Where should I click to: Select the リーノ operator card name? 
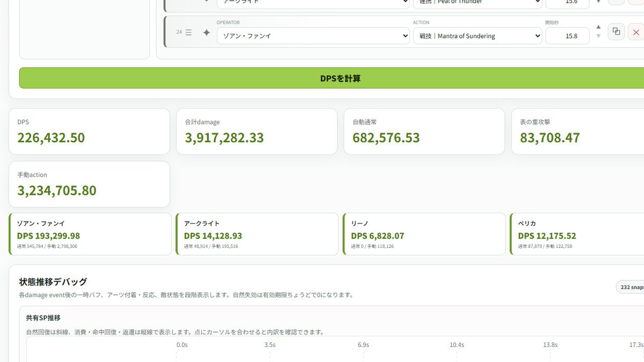(360, 223)
